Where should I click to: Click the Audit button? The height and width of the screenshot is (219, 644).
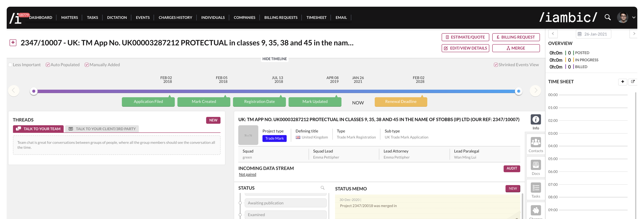[x=512, y=168]
